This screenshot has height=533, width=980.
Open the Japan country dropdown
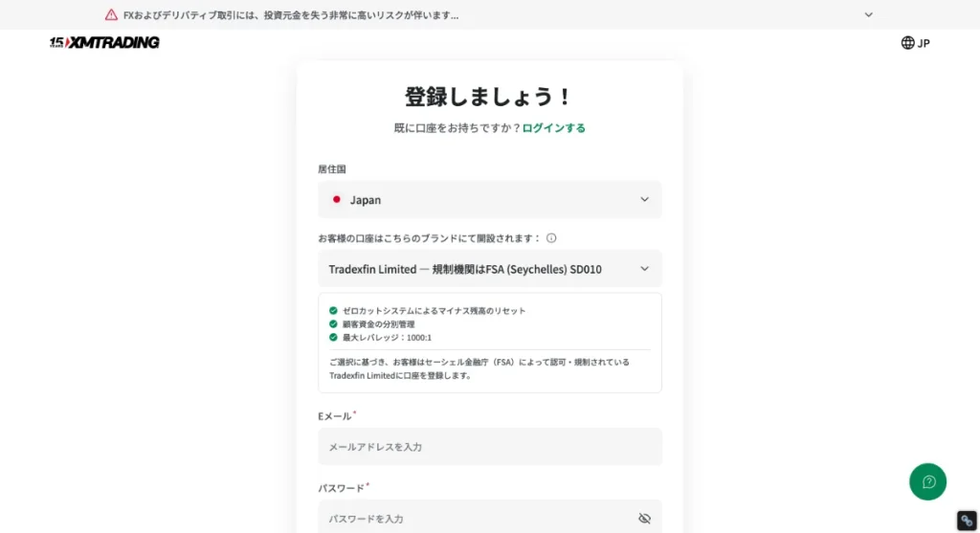pyautogui.click(x=490, y=199)
